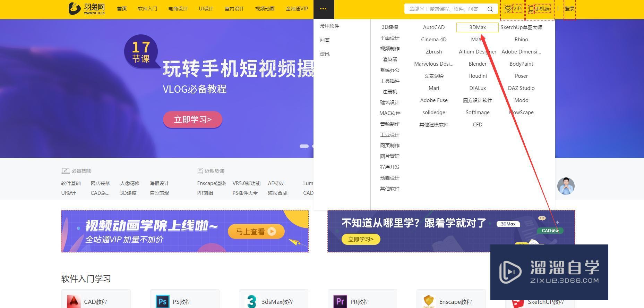The image size is (644, 308).
Task: Open CFD software link
Action: point(478,125)
